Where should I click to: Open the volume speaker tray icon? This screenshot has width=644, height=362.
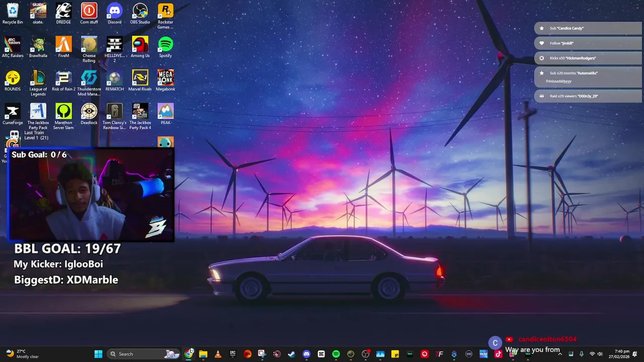click(x=600, y=354)
